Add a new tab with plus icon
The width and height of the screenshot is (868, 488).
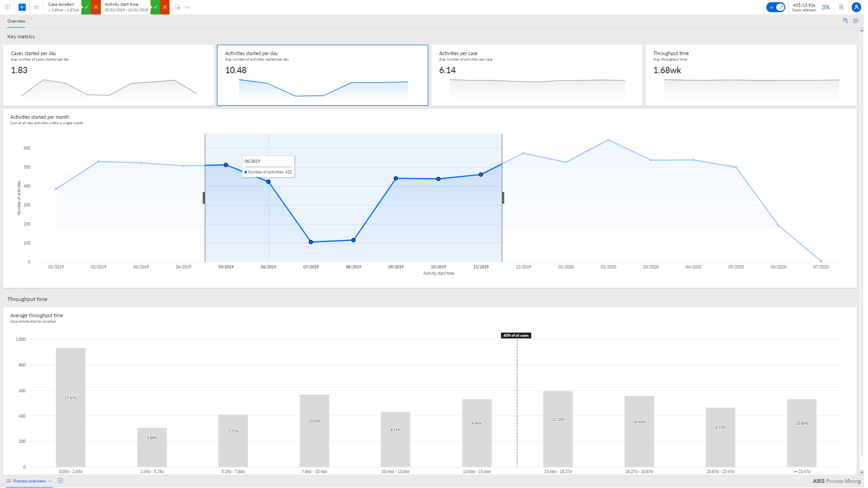point(61,481)
